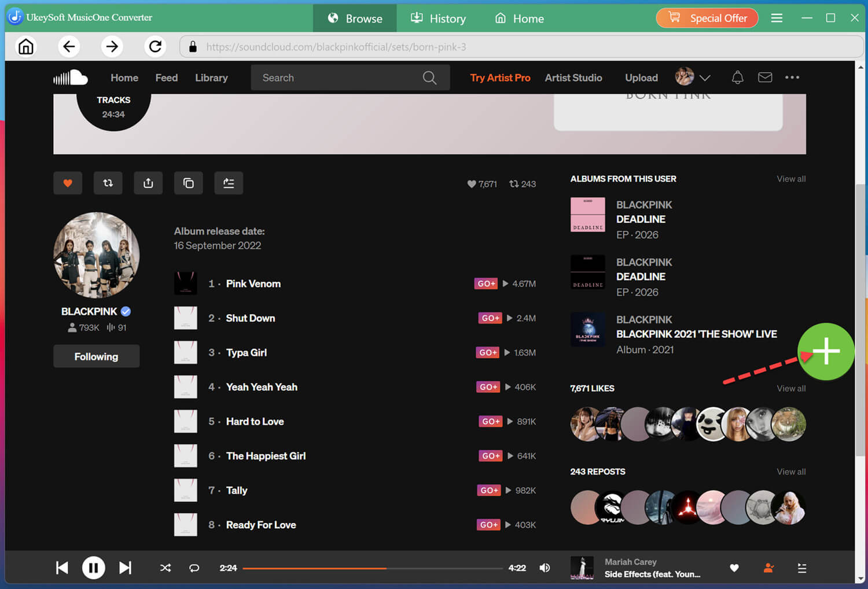Click the Special Offer cart button
The width and height of the screenshot is (868, 589).
(x=707, y=18)
